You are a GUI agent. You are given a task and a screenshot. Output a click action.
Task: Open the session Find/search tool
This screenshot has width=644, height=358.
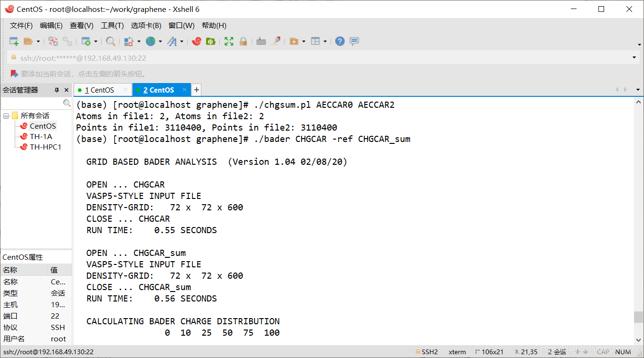110,41
